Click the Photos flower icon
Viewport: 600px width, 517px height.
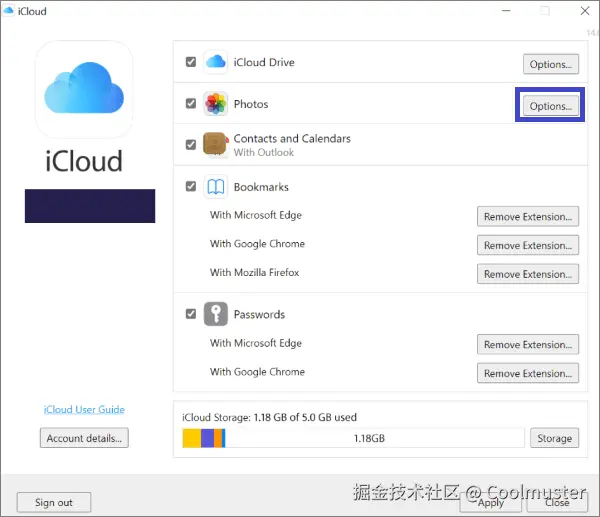(x=215, y=104)
